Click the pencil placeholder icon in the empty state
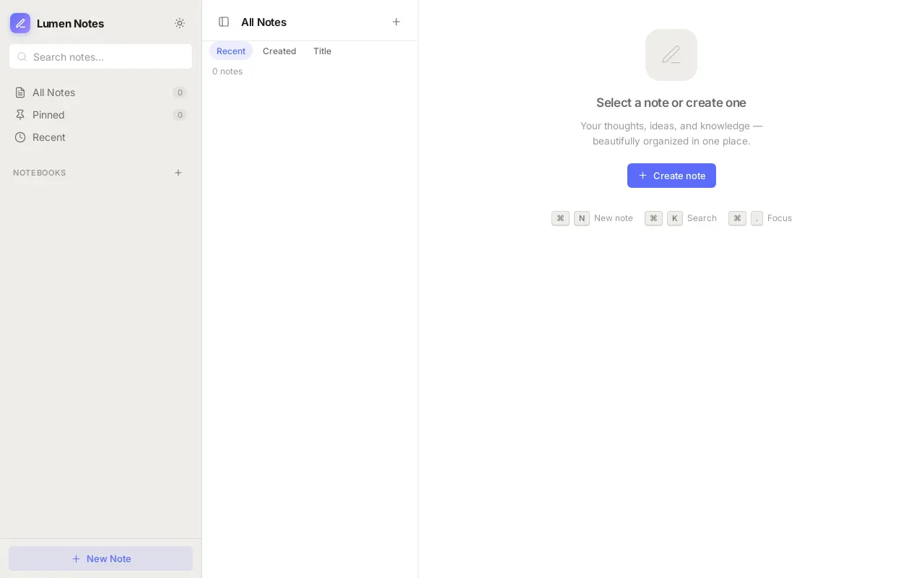 [671, 55]
